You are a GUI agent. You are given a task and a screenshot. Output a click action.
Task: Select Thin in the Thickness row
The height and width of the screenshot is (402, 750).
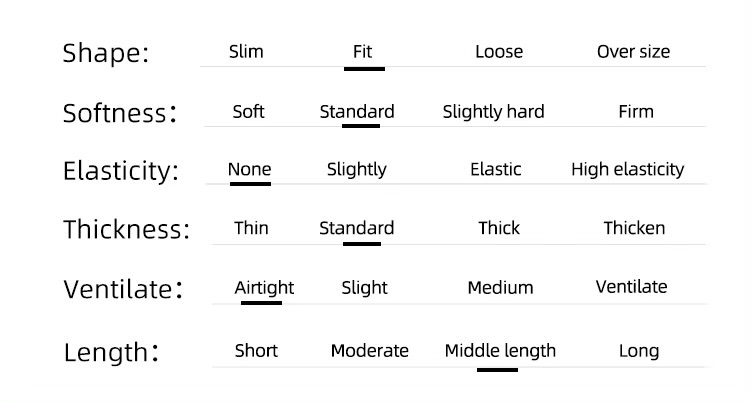tap(251, 228)
